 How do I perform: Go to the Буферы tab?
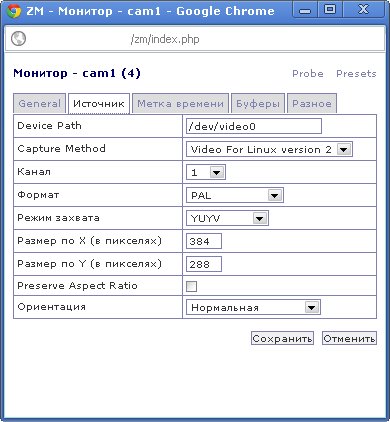pos(258,104)
